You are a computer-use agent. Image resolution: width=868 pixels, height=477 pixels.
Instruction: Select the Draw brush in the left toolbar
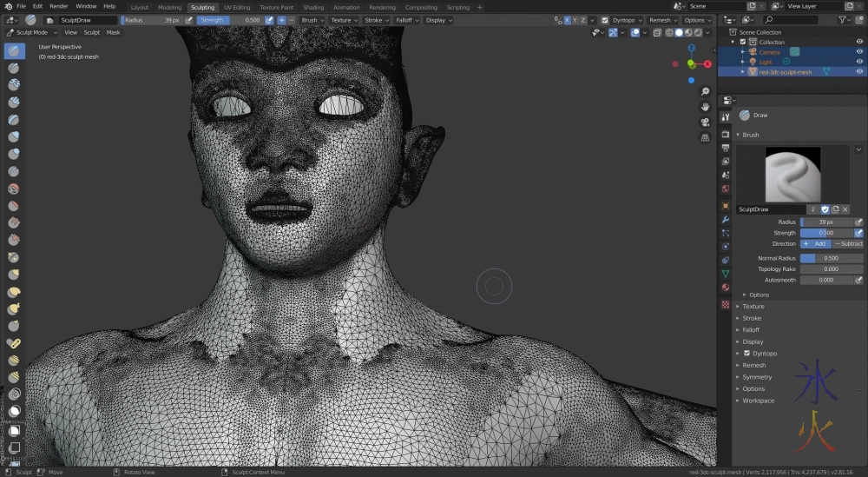pos(15,51)
